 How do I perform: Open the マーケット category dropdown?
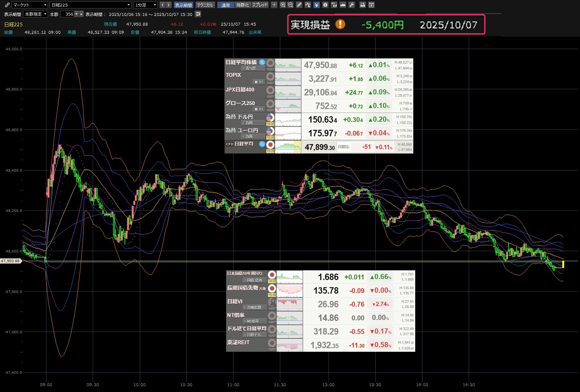click(30, 5)
